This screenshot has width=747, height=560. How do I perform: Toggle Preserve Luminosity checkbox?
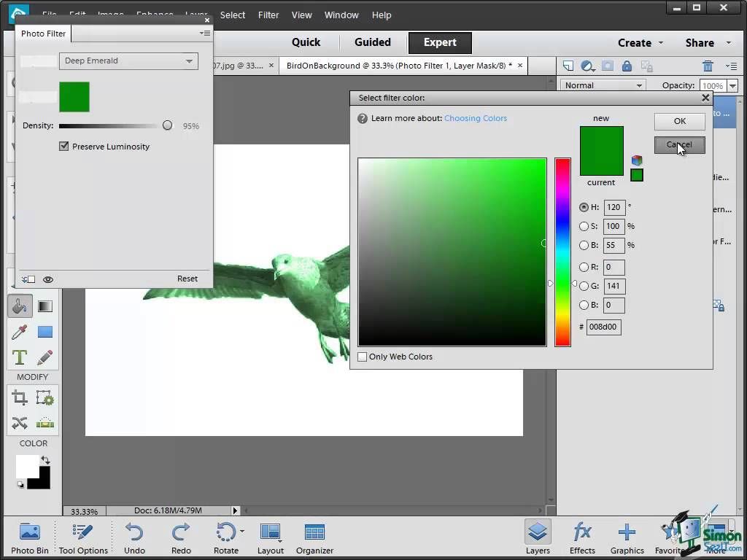[64, 147]
